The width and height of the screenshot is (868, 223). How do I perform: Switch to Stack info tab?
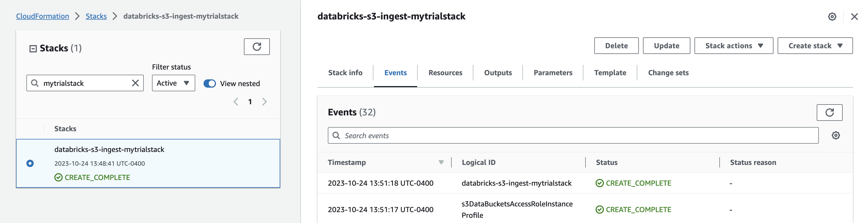tap(345, 73)
